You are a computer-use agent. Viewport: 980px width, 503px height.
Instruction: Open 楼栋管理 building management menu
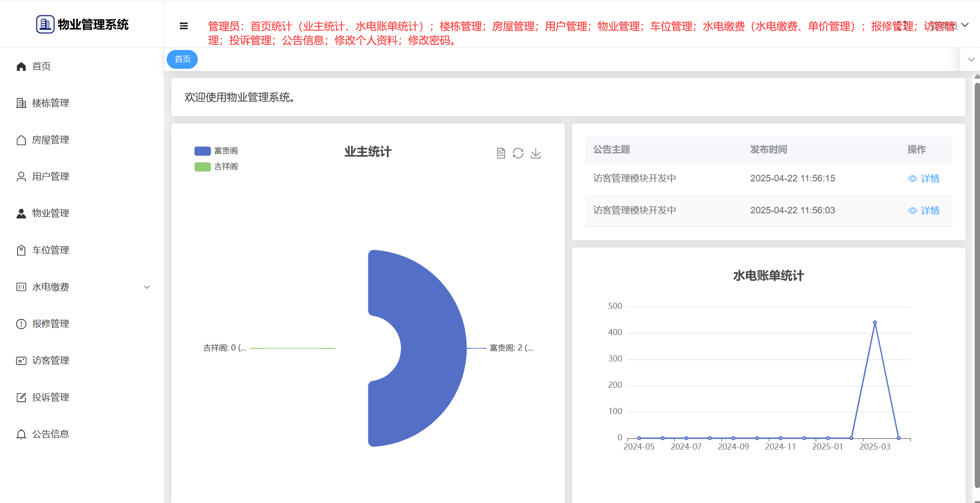tap(50, 103)
